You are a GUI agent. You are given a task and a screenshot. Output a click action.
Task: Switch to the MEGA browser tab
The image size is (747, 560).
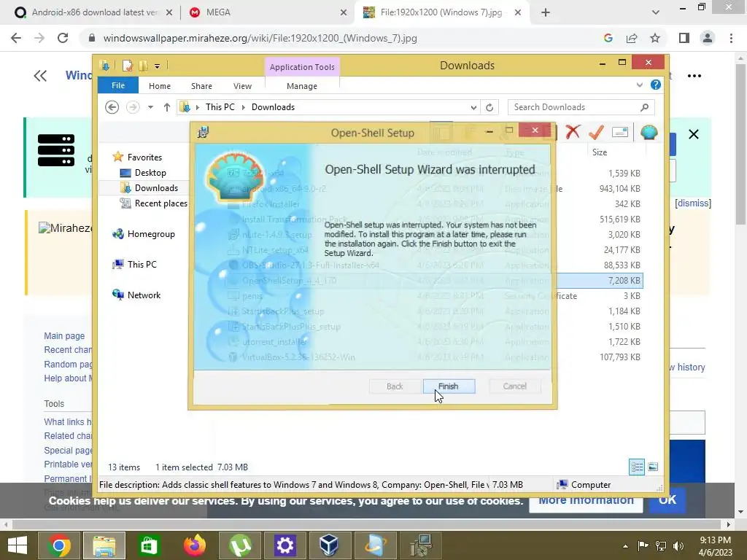tap(268, 12)
